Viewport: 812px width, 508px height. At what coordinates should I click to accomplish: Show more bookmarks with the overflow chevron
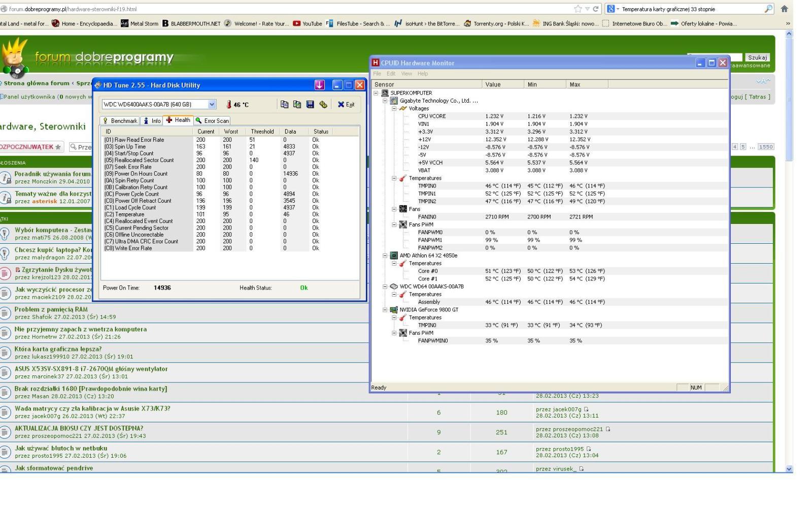click(788, 23)
